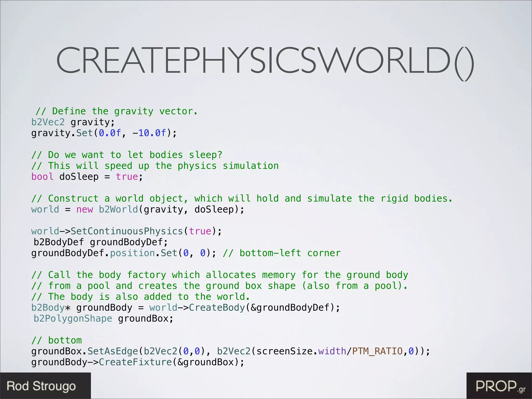532x399 pixels.
Task: Click the 'b2BodyDef groundBodyDef' declaration
Action: tap(101, 242)
